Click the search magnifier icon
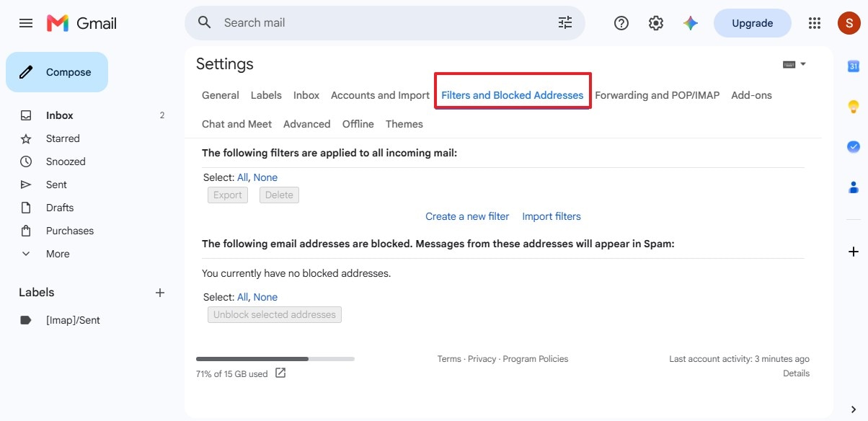The image size is (868, 421). click(x=205, y=22)
